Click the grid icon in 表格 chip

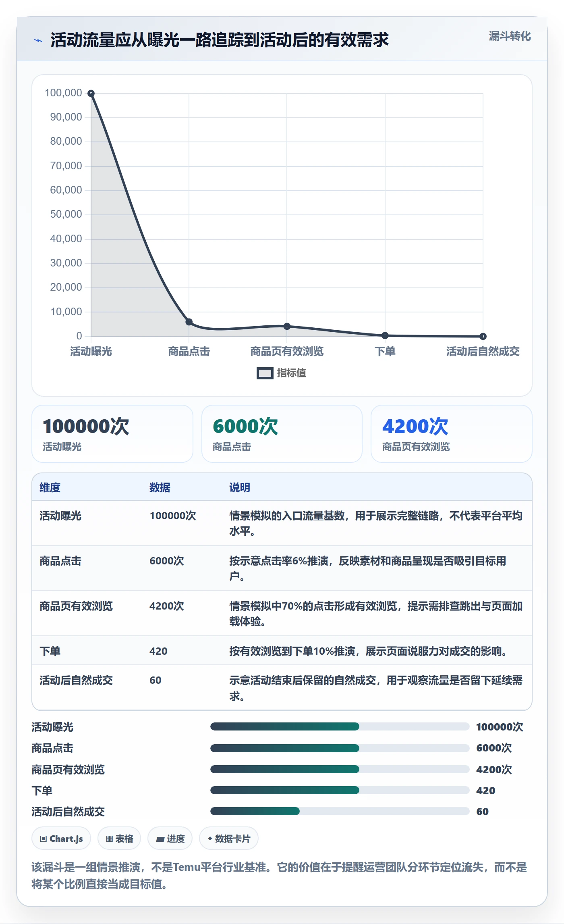tap(109, 839)
